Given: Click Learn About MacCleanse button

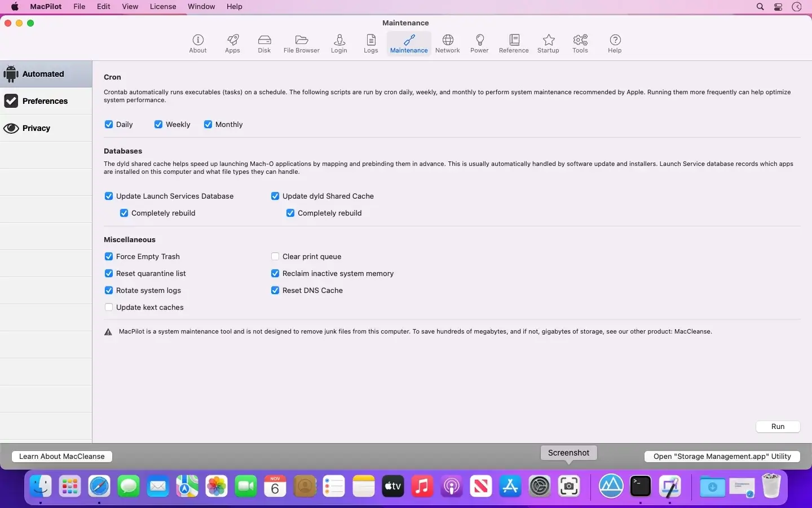Looking at the screenshot, I should 62,456.
